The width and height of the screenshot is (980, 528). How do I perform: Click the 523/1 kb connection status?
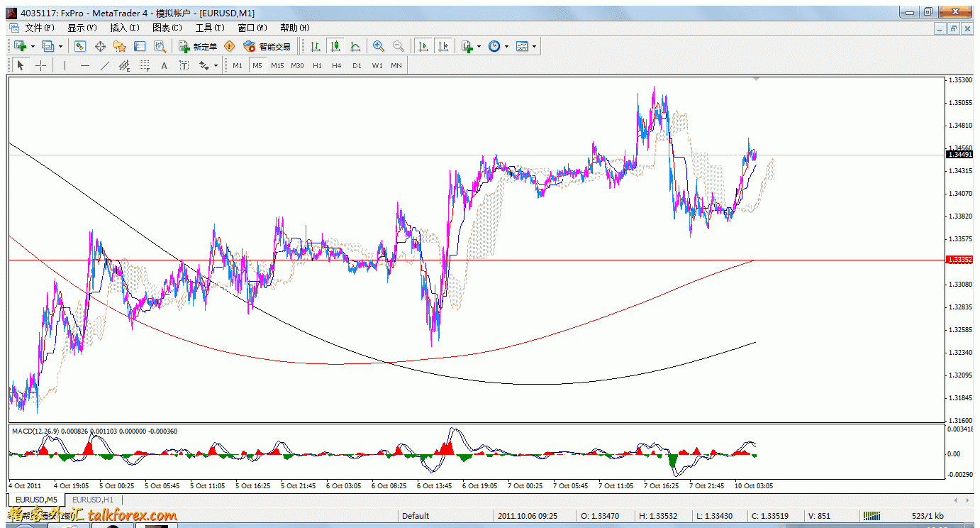928,516
